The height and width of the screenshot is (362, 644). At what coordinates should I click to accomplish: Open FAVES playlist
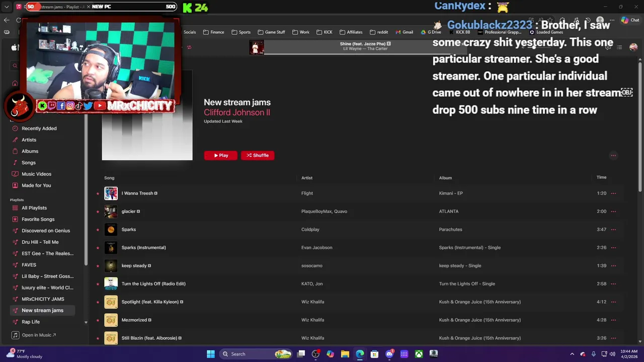coord(29,265)
